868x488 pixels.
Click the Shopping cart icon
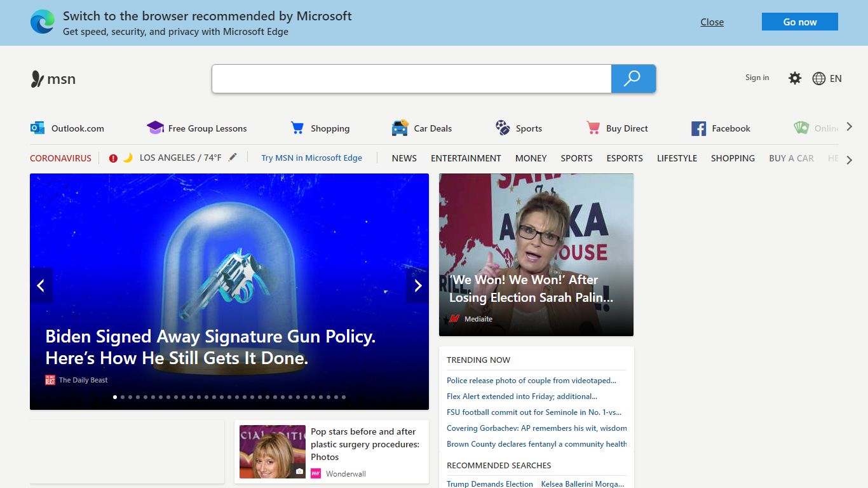297,128
